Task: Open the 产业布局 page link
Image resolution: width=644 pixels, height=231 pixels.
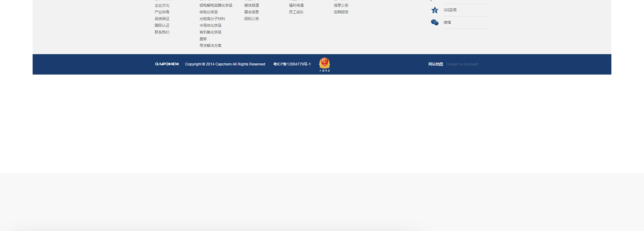Action: point(162,12)
